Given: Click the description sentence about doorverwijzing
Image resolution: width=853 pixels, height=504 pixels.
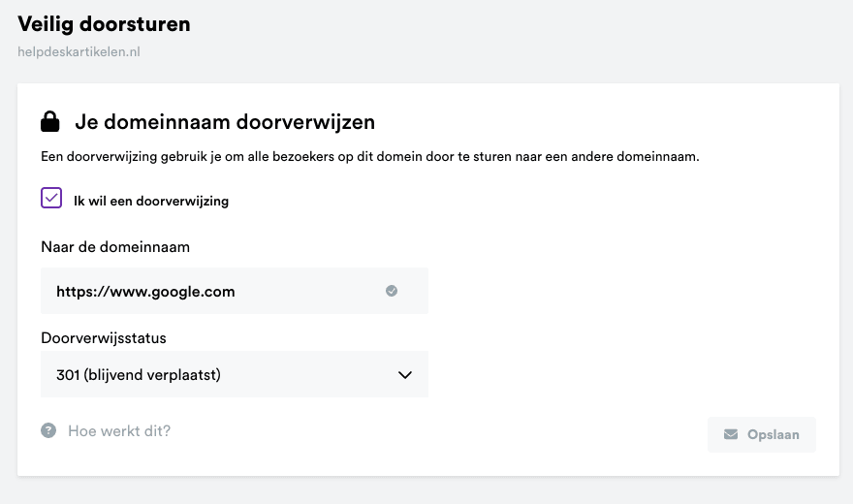Looking at the screenshot, I should point(370,157).
